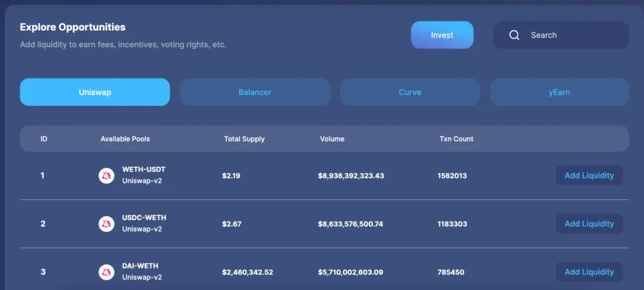This screenshot has width=644, height=290.
Task: Click transaction count 1183303
Action: pyautogui.click(x=452, y=224)
